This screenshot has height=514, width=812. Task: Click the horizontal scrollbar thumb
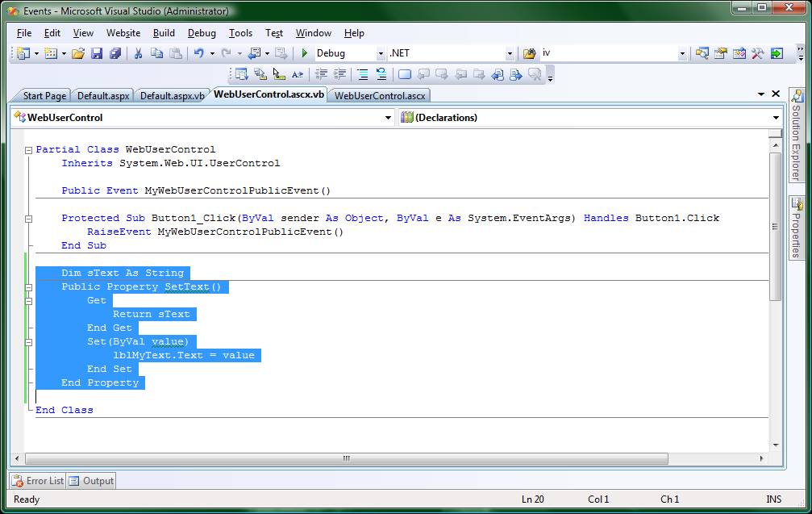347,458
